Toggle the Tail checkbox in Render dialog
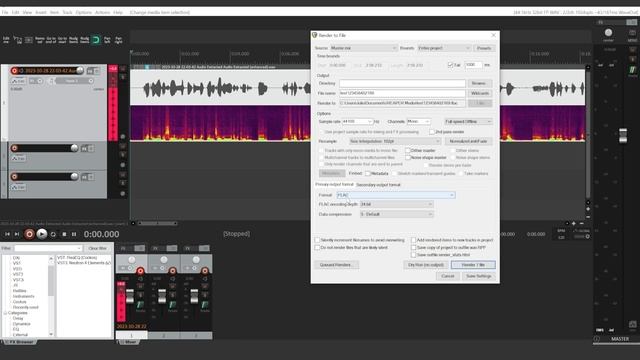Screen dimensions: 640x360 (450, 65)
